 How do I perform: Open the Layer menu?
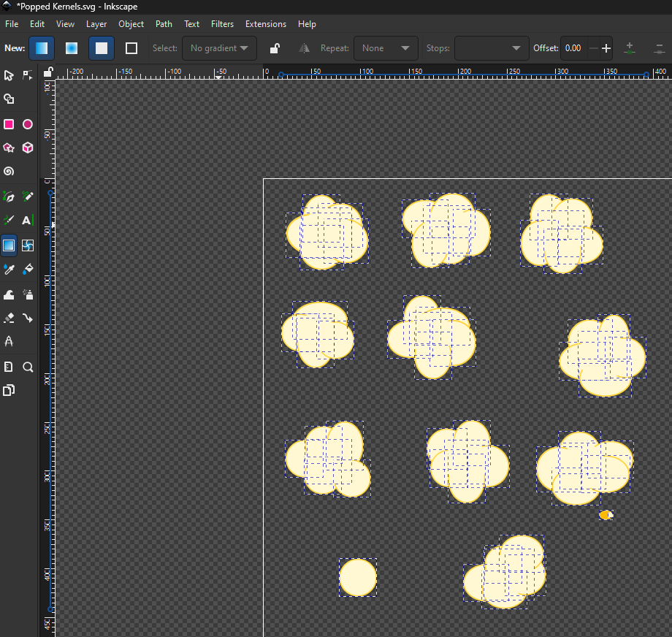coord(96,24)
